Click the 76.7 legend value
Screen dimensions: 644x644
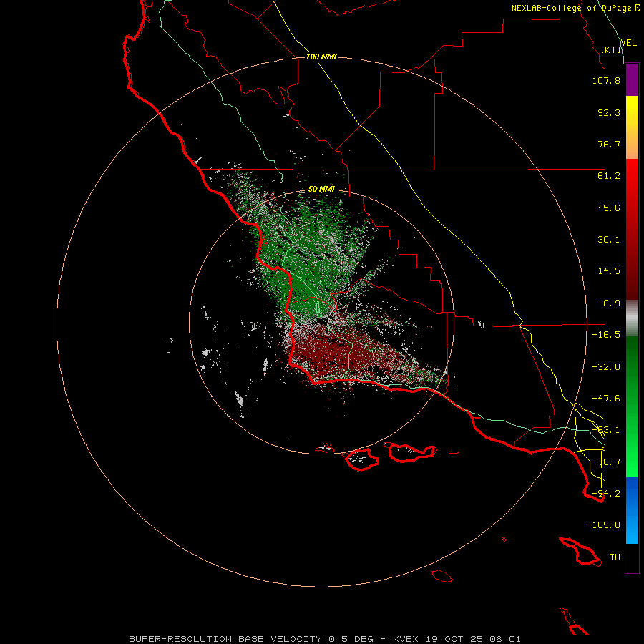[609, 144]
